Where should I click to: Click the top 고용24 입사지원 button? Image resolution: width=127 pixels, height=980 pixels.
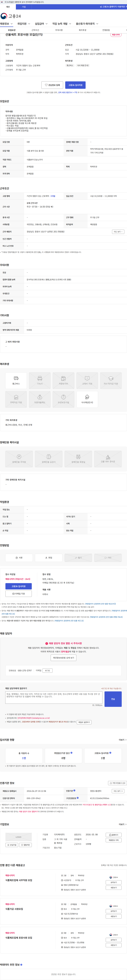[75, 85]
